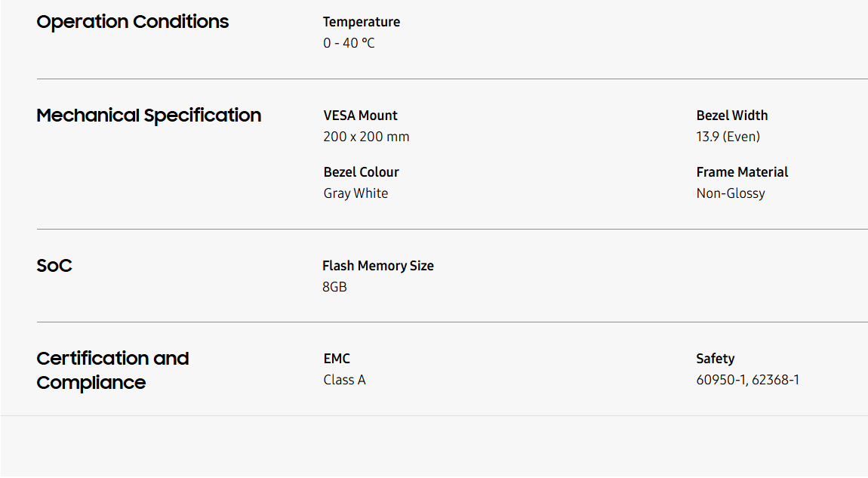Select the Non-Glossy material value

pyautogui.click(x=730, y=193)
